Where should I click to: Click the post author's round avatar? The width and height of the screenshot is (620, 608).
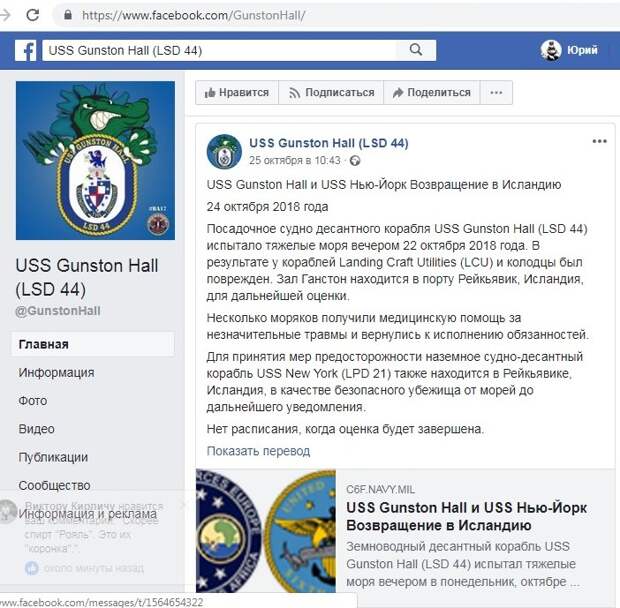[x=224, y=151]
